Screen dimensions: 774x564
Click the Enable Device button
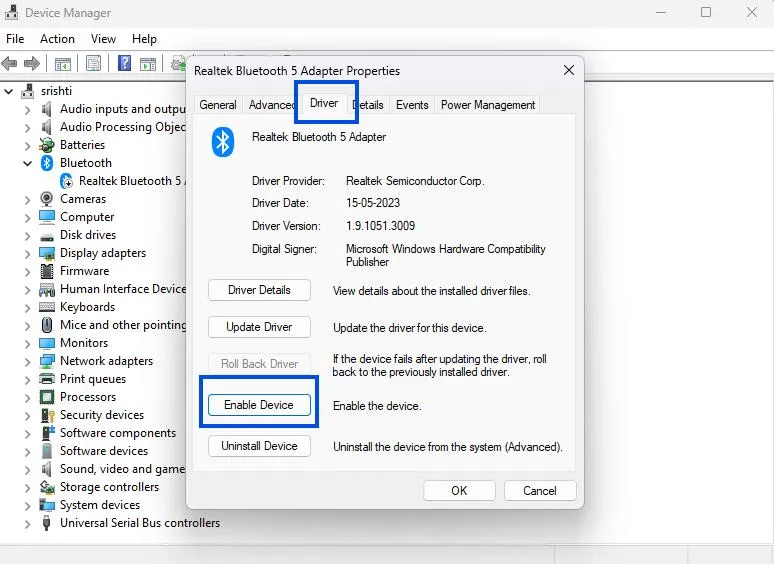[x=259, y=405]
